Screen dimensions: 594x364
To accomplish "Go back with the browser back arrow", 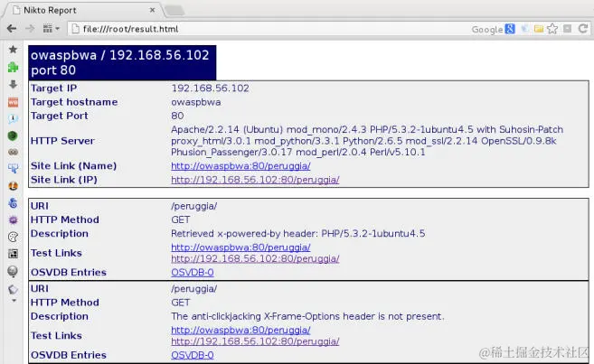I will point(12,28).
